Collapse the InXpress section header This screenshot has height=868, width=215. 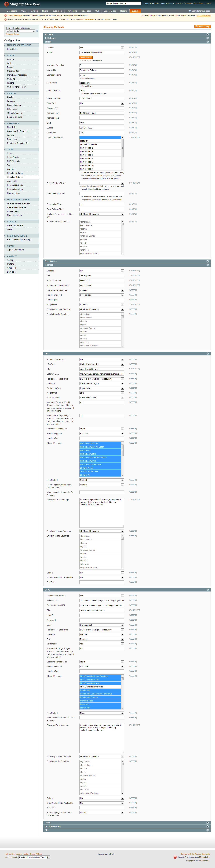click(x=127, y=265)
